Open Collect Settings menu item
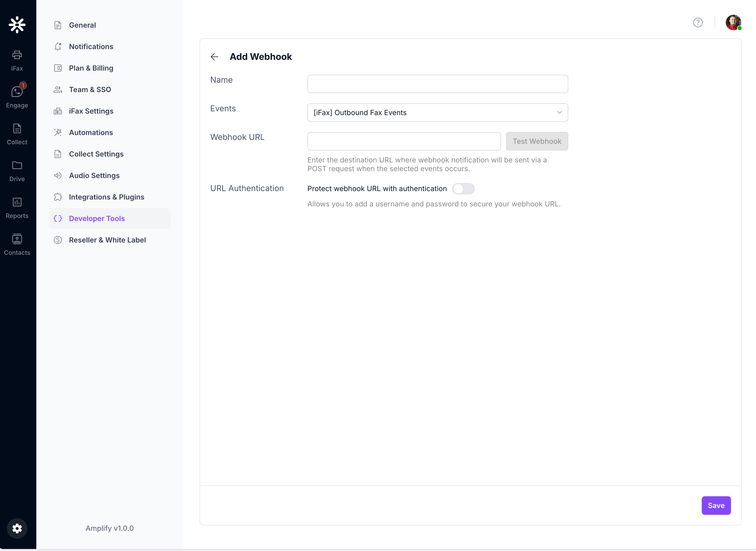 (109, 154)
